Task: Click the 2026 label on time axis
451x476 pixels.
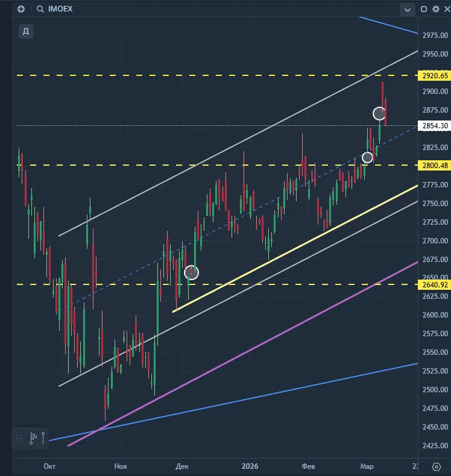Action: point(250,466)
